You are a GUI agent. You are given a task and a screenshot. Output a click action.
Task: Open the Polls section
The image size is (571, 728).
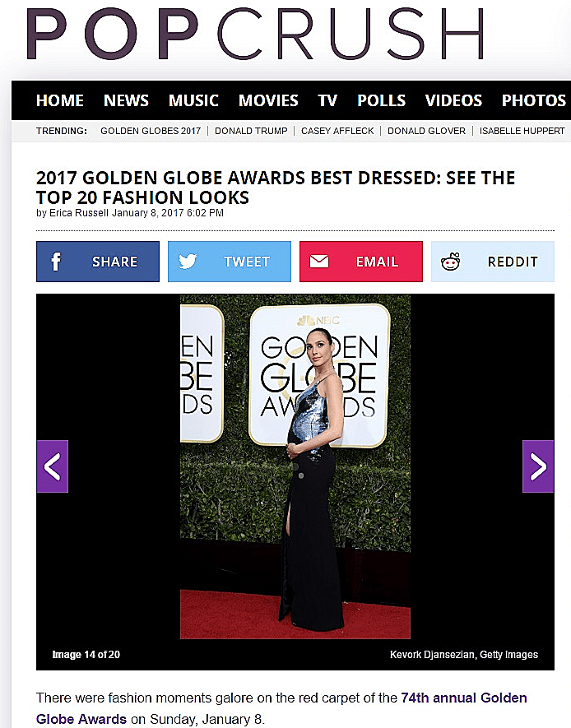click(381, 100)
